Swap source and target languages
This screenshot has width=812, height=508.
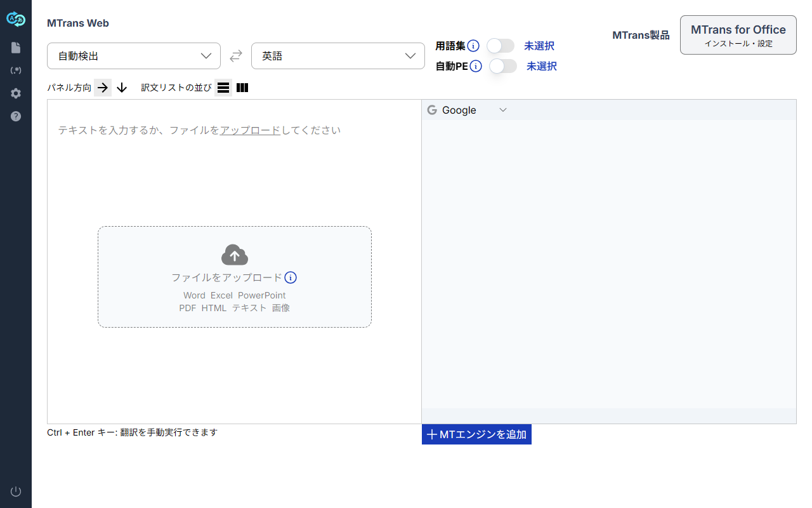[x=236, y=56]
